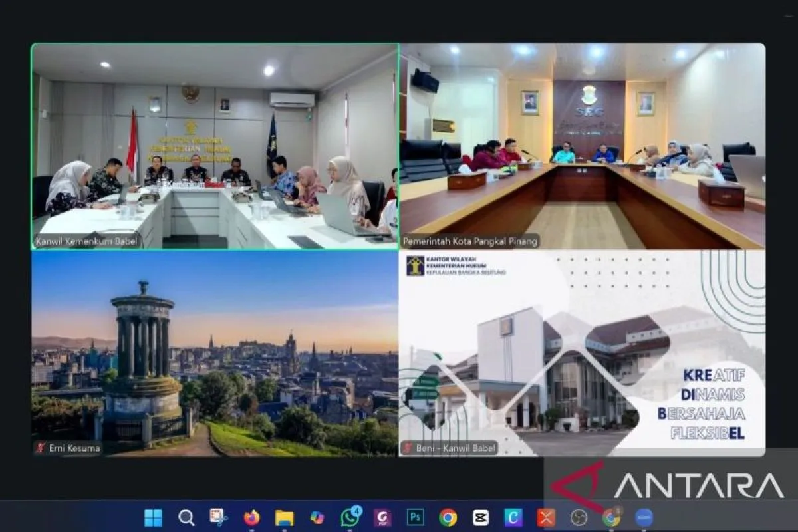Switch to the Zoom app in taskbar

[643, 517]
